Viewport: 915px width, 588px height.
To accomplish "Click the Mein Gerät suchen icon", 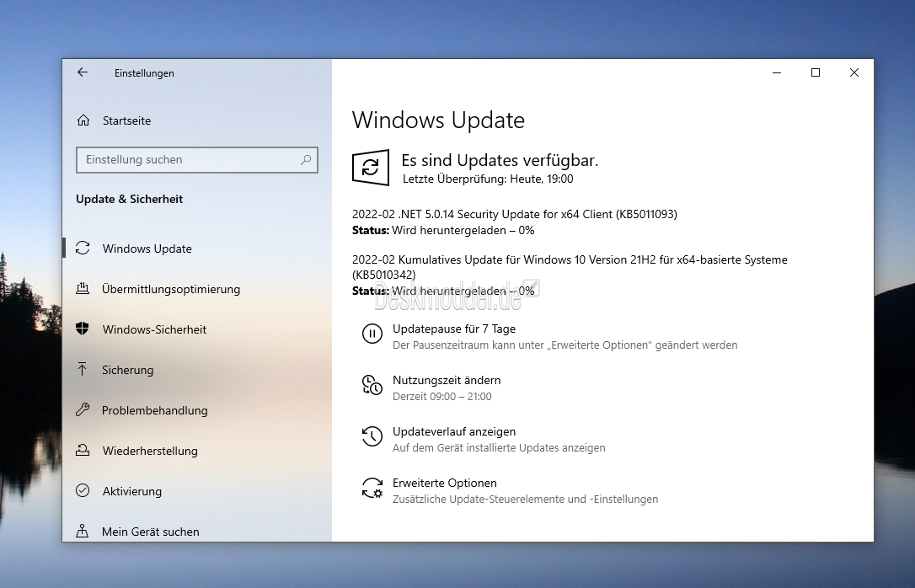I will click(x=83, y=531).
